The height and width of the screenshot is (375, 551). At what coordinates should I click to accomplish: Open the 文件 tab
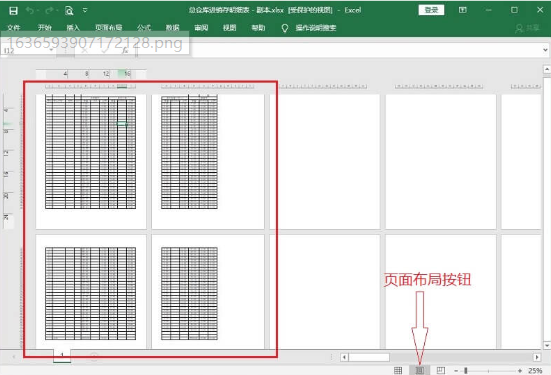click(x=14, y=27)
